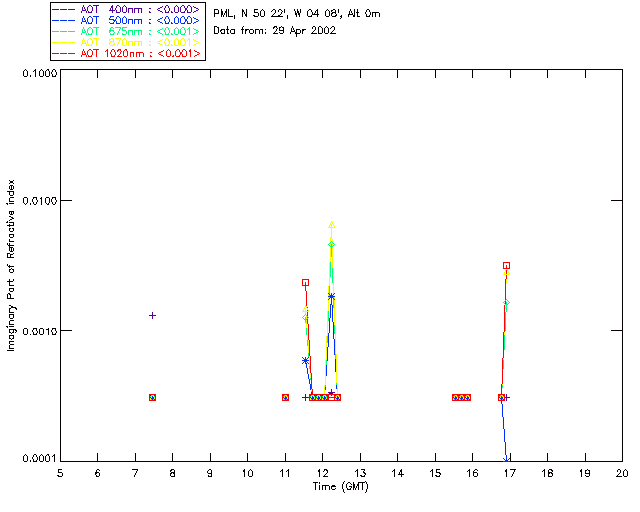Viewport: 640px width, 512px height.
Task: Select the AOT 1020nm red legend entry
Action: click(x=127, y=53)
